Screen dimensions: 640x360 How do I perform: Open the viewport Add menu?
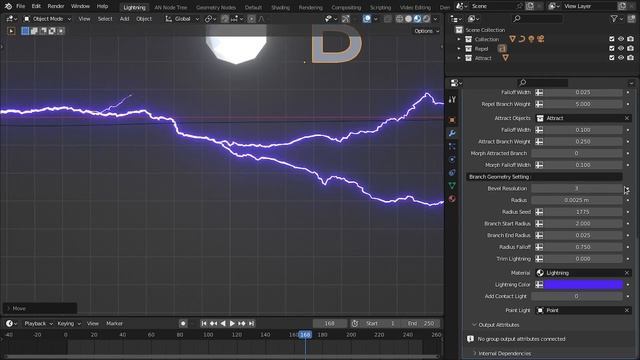[x=124, y=19]
